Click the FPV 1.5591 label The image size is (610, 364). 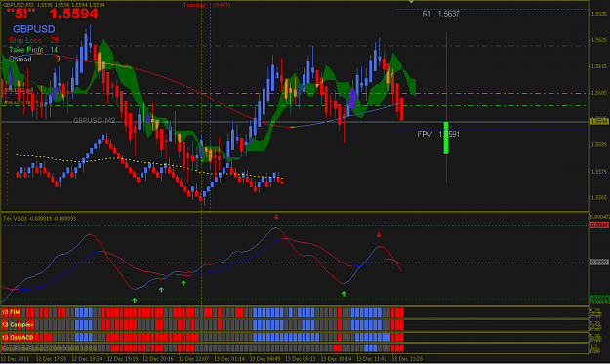[438, 134]
